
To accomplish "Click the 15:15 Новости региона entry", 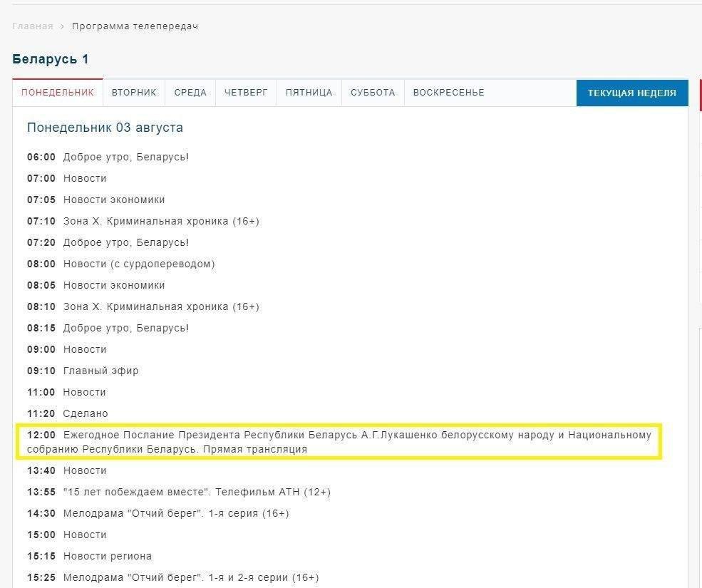I will pyautogui.click(x=90, y=556).
